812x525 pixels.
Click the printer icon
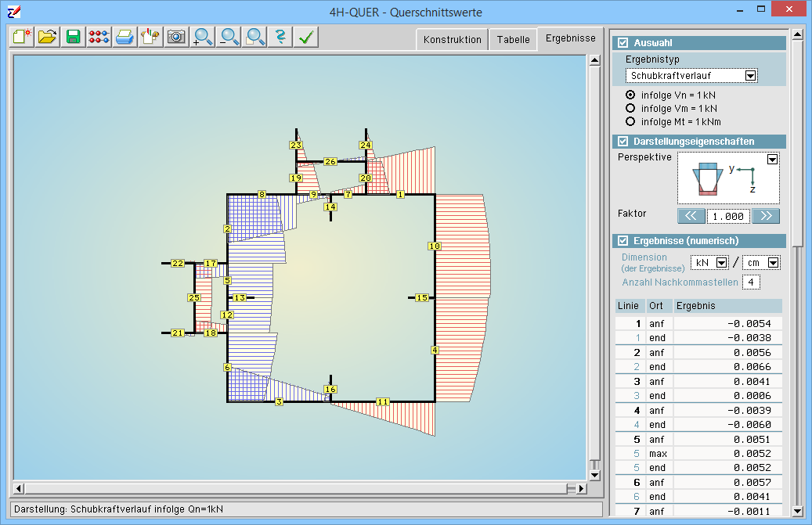tap(125, 37)
